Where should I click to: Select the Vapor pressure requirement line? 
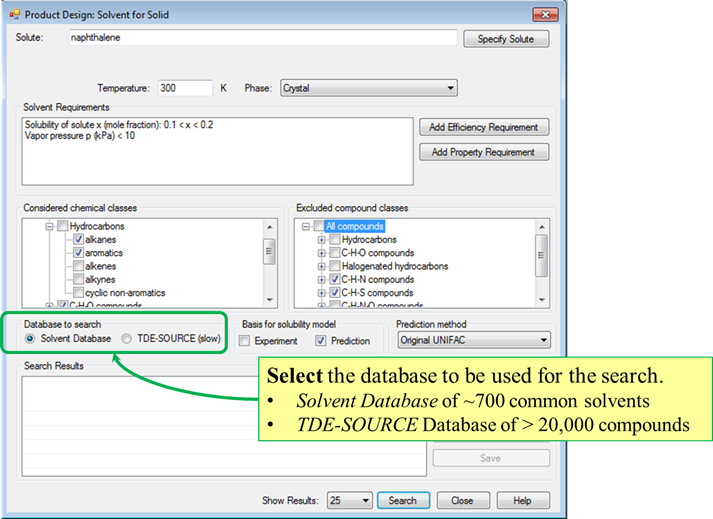coord(80,136)
